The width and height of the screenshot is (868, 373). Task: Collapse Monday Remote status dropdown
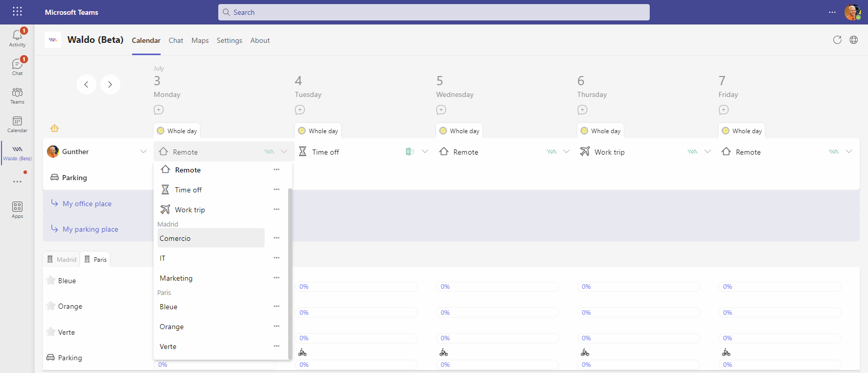284,152
